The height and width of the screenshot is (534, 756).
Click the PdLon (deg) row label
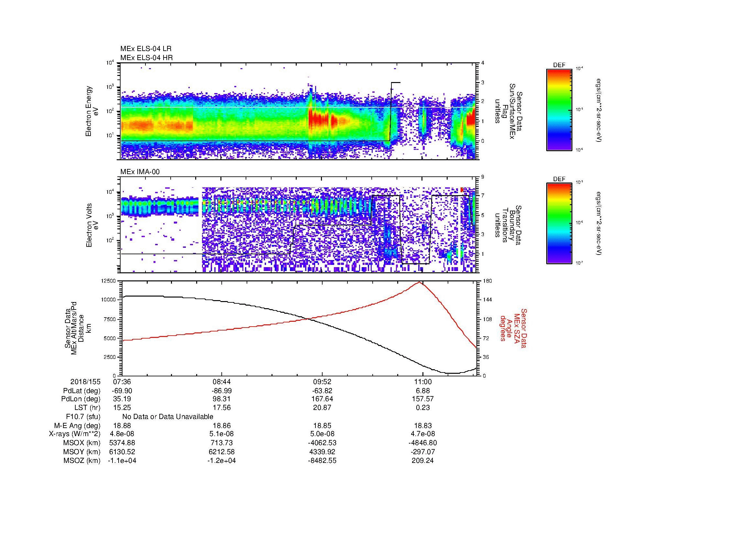[x=81, y=399]
